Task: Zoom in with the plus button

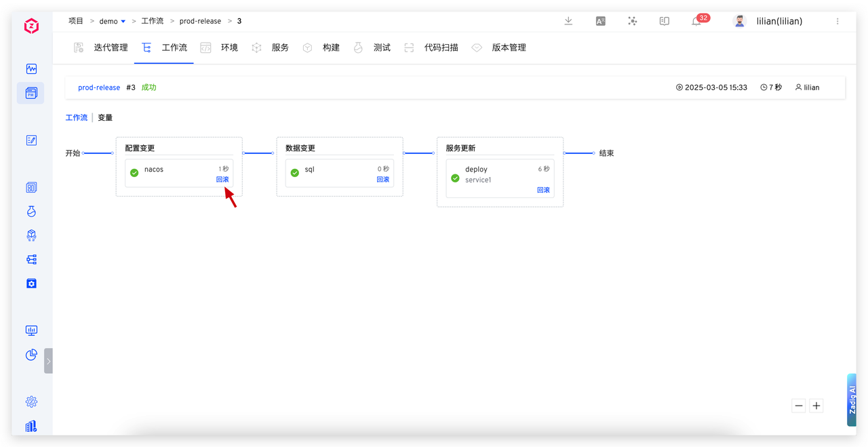Action: (816, 406)
